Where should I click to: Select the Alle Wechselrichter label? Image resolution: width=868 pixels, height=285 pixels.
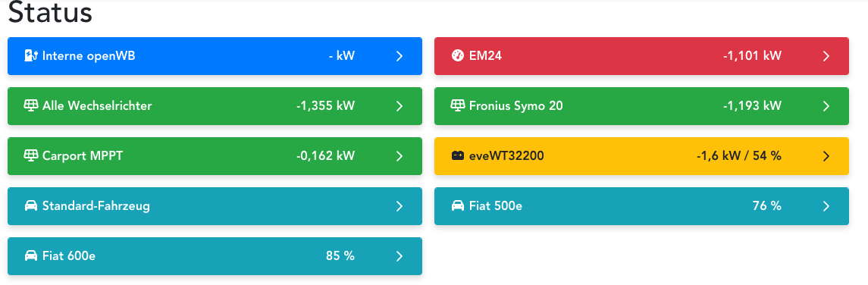click(97, 105)
